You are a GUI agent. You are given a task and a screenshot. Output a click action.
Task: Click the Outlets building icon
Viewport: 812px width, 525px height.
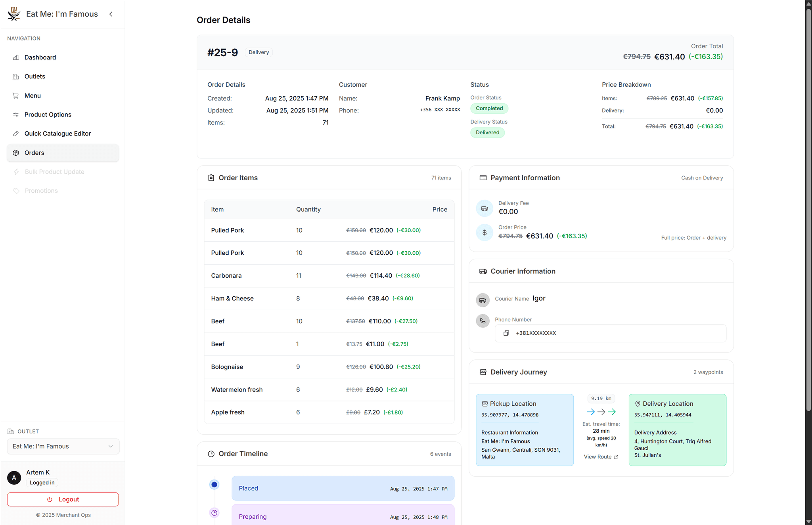[16, 76]
